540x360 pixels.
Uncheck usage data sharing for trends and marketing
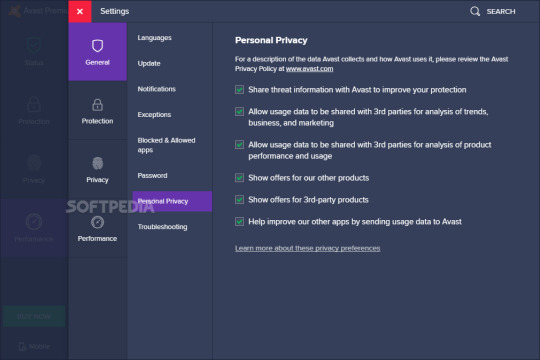coord(239,112)
